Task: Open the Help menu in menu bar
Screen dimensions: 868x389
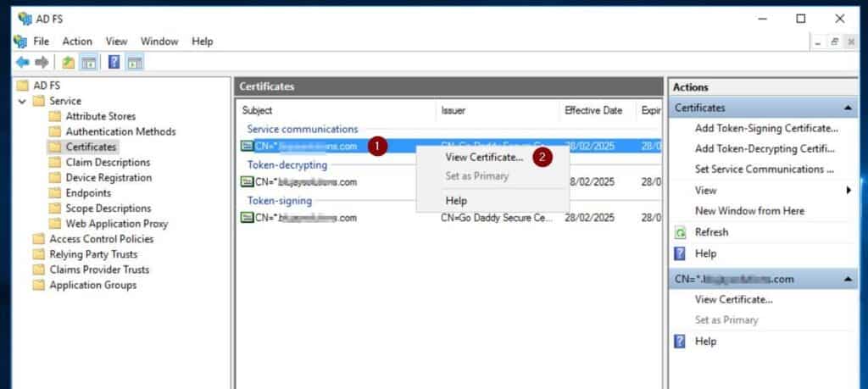Action: click(202, 42)
